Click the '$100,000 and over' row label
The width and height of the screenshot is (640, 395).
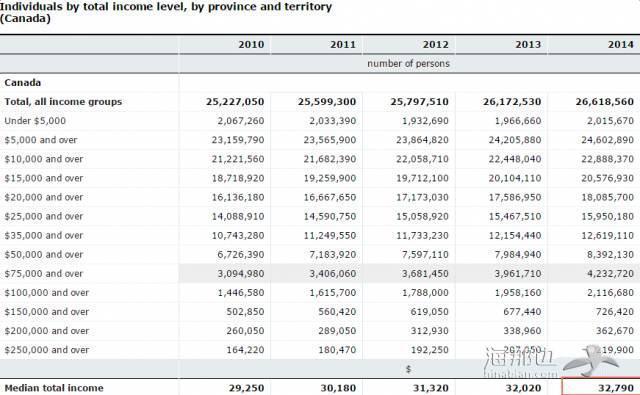[47, 293]
